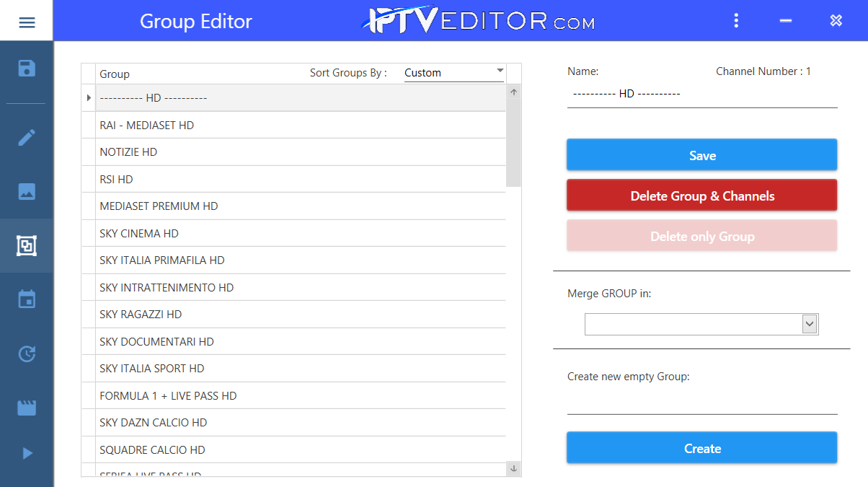Select the 'SKY INTRATTENIMENTO HD' group
The height and width of the screenshot is (487, 868).
(301, 287)
